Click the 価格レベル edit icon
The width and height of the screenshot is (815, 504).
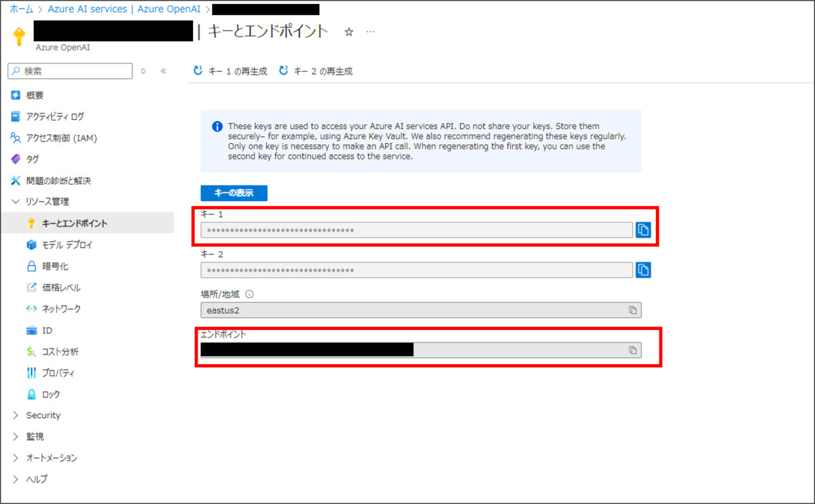[31, 287]
